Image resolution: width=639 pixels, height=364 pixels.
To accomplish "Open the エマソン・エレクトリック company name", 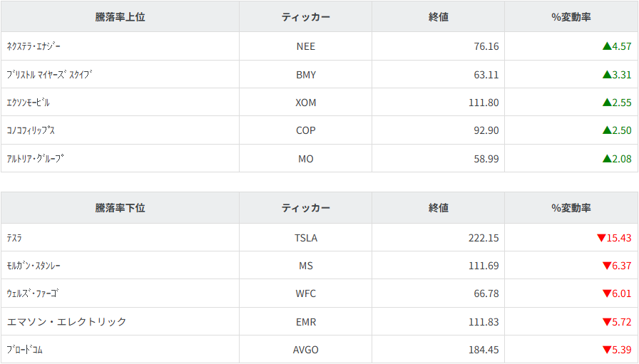I will point(66,322).
